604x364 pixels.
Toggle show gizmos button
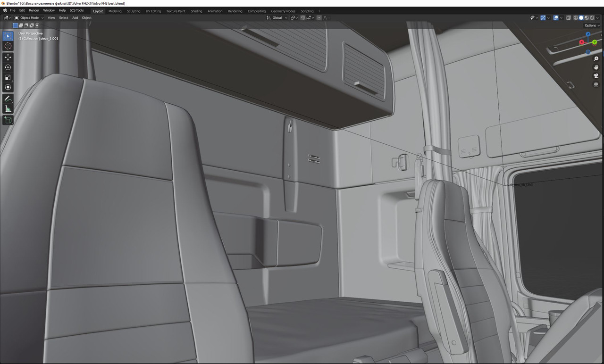tap(543, 18)
